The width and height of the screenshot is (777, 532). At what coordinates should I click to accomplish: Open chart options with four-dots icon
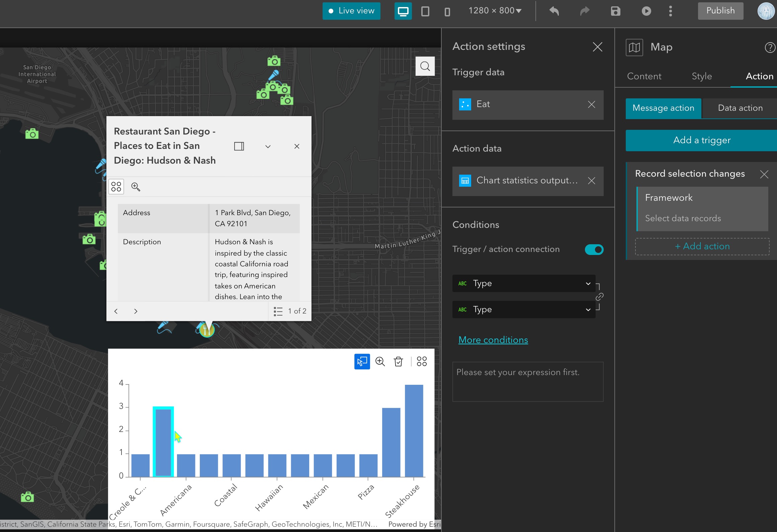coord(422,362)
